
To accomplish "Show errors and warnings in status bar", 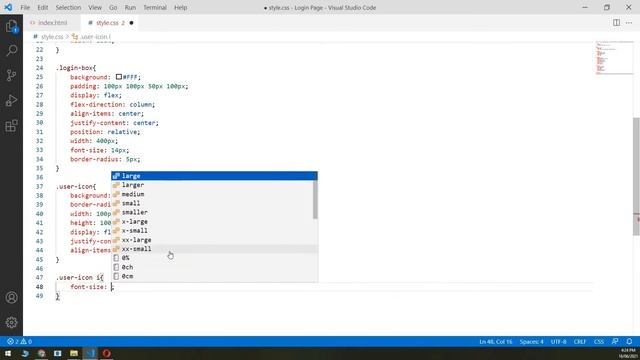I will pos(20,342).
